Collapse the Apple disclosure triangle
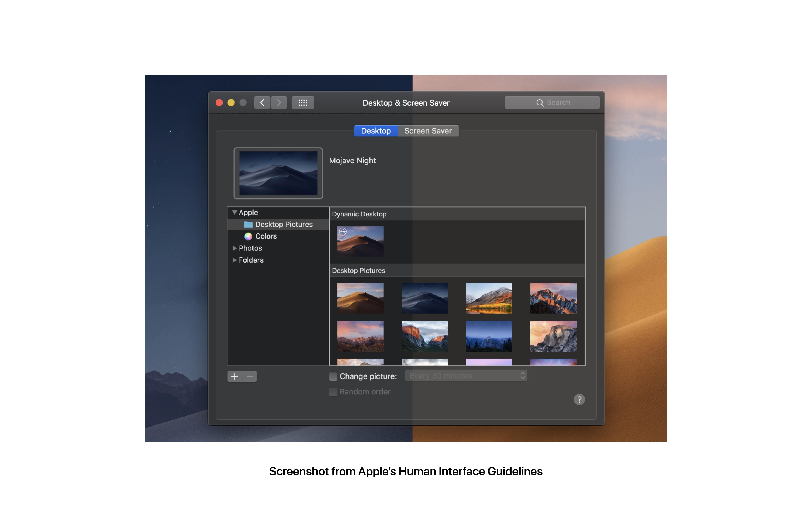Screen dimensions: 812x517 (234, 213)
